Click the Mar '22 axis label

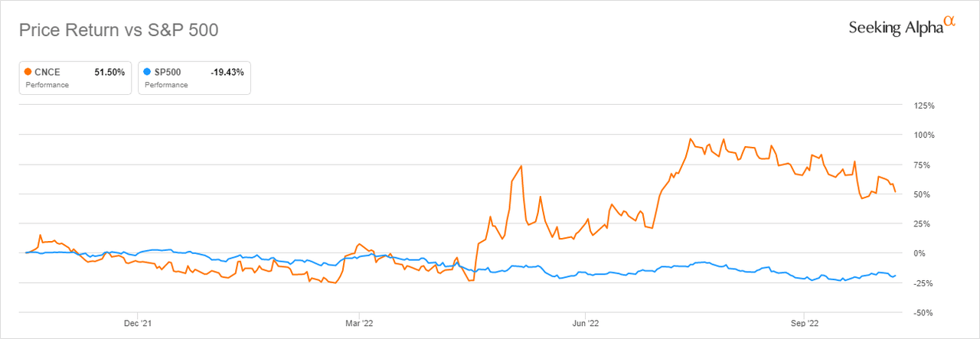coord(359,322)
